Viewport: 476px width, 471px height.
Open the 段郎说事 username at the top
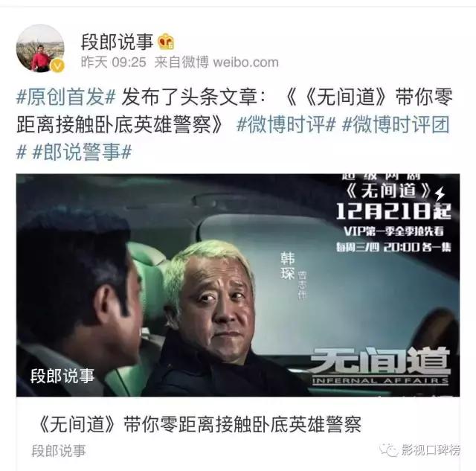point(117,42)
